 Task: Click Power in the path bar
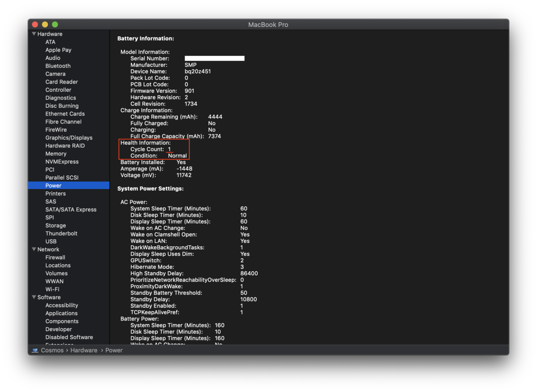coord(114,350)
